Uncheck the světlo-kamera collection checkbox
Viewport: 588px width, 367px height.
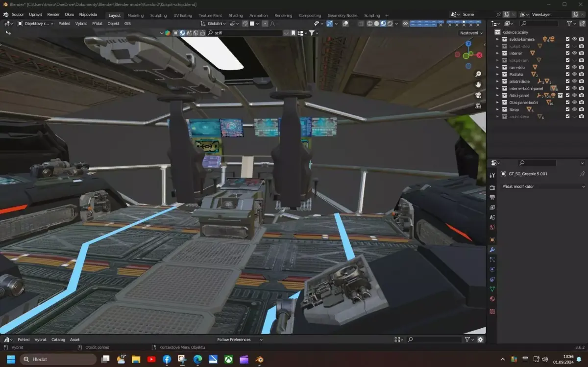[x=567, y=39]
